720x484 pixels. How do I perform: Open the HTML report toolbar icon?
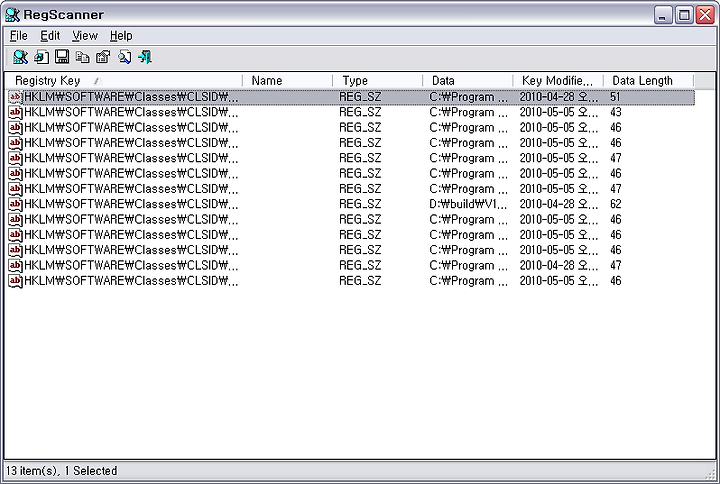tap(41, 57)
